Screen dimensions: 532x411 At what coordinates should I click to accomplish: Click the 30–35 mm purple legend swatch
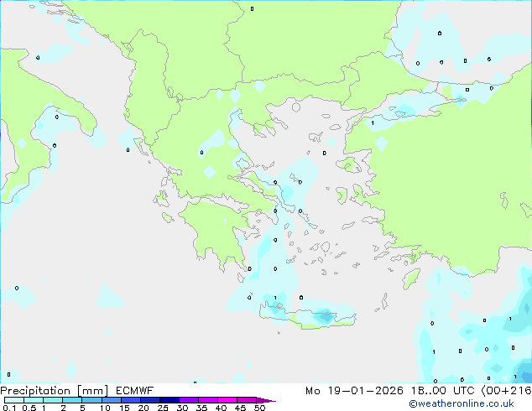(x=189, y=400)
